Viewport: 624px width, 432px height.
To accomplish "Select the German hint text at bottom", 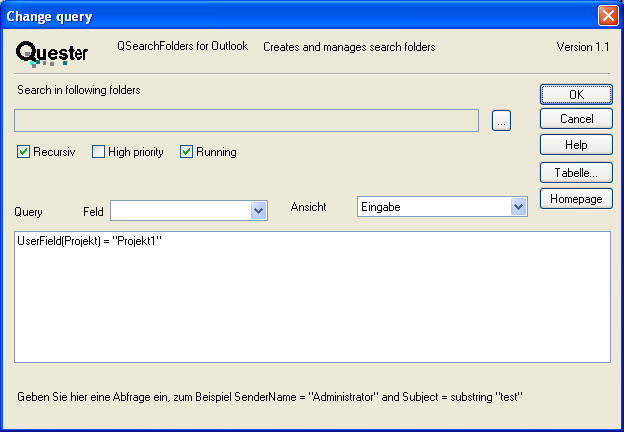I will (270, 397).
